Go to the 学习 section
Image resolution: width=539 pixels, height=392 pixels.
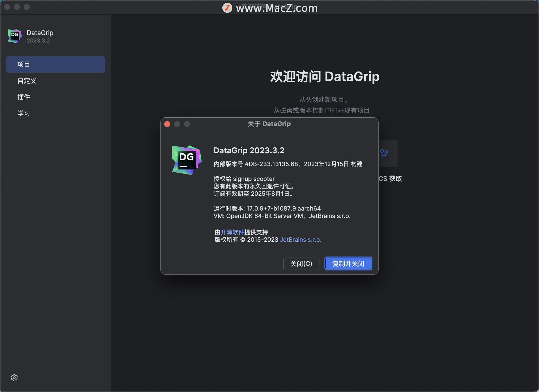click(x=55, y=113)
